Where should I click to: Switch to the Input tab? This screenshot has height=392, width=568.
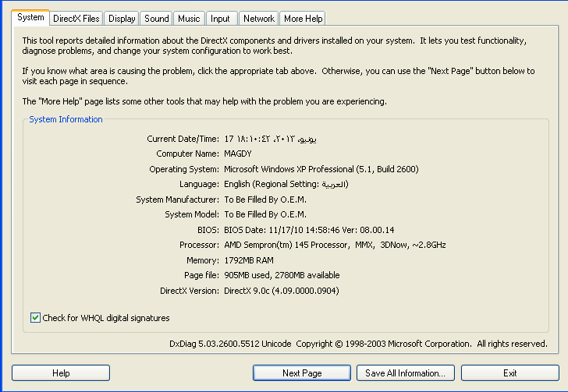click(x=220, y=19)
